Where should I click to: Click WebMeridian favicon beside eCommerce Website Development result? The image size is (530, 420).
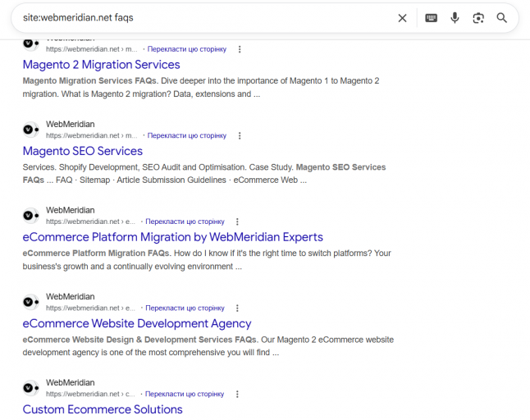coord(31,302)
